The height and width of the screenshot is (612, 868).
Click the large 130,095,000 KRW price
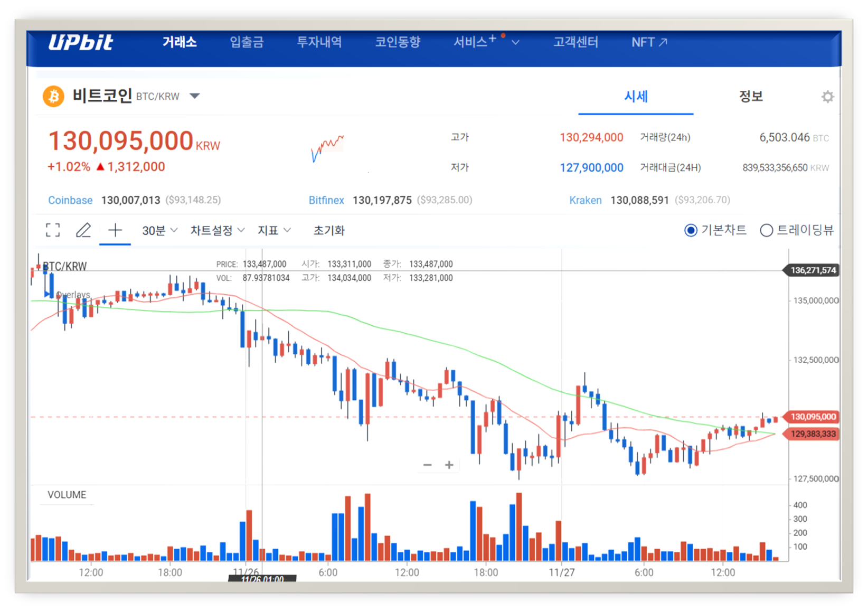pos(134,141)
